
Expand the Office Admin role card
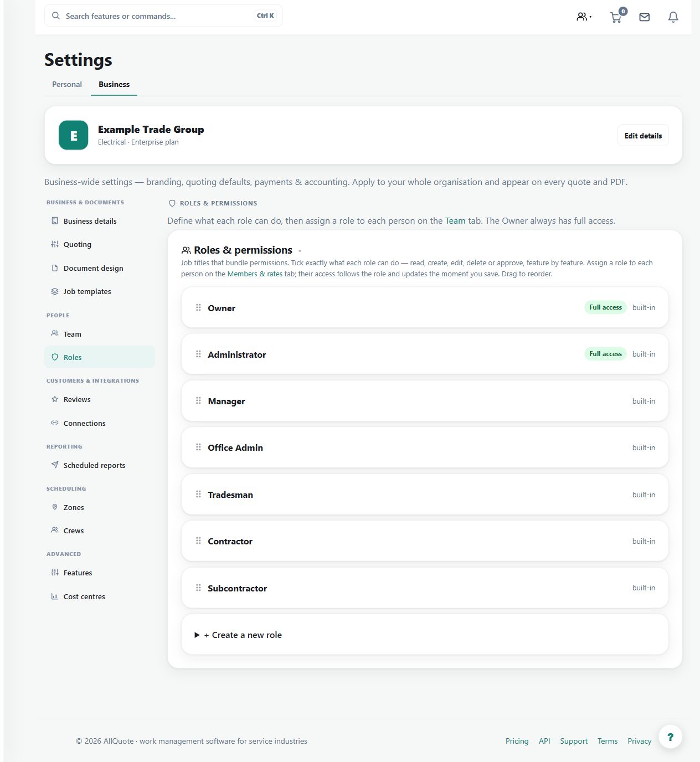pyautogui.click(x=425, y=447)
